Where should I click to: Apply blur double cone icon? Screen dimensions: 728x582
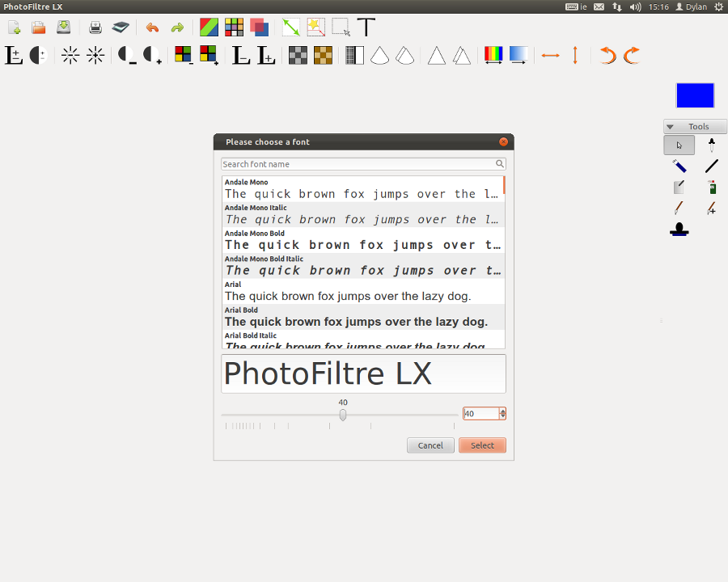405,55
